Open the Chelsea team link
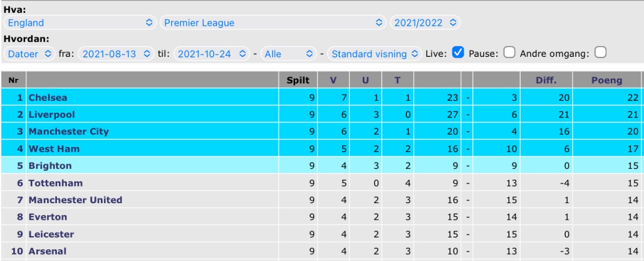Viewport: 644px width, 261px height. point(48,98)
